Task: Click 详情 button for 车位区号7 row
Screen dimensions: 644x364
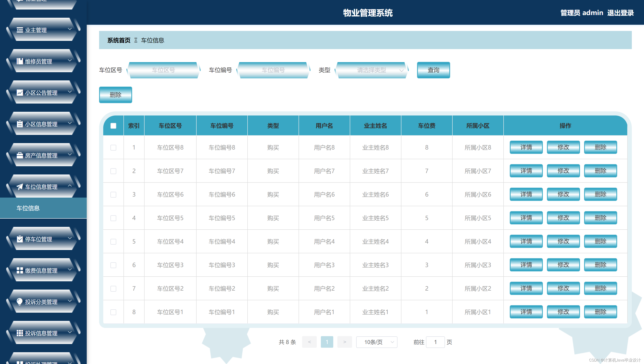Action: (526, 171)
